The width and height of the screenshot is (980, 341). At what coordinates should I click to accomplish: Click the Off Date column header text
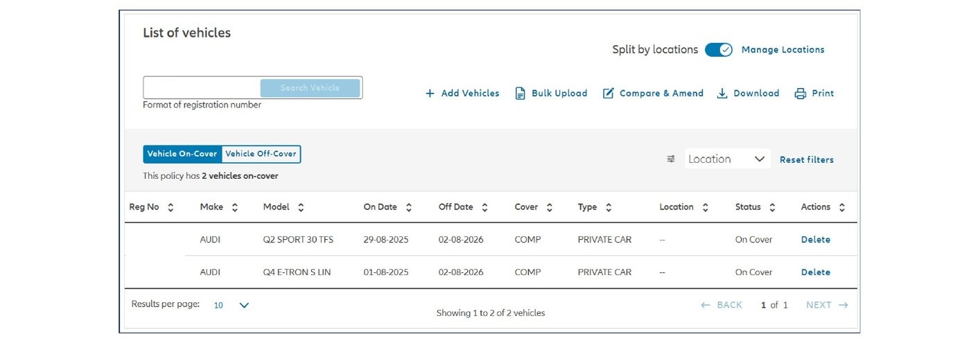click(456, 207)
